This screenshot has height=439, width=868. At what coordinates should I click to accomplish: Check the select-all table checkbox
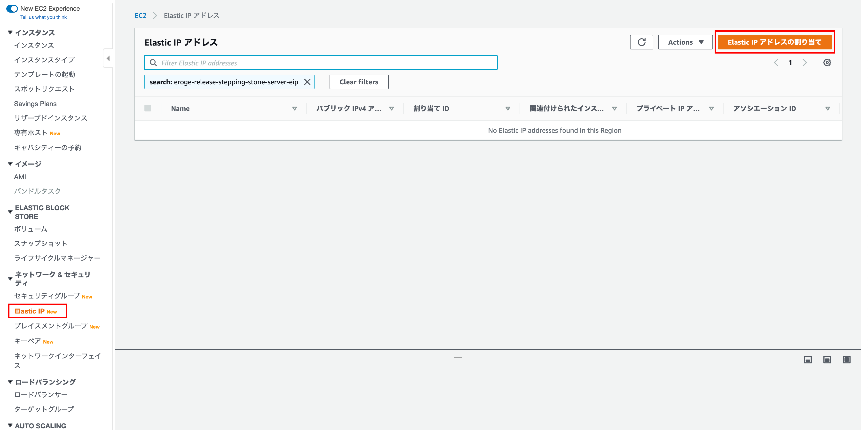(148, 108)
